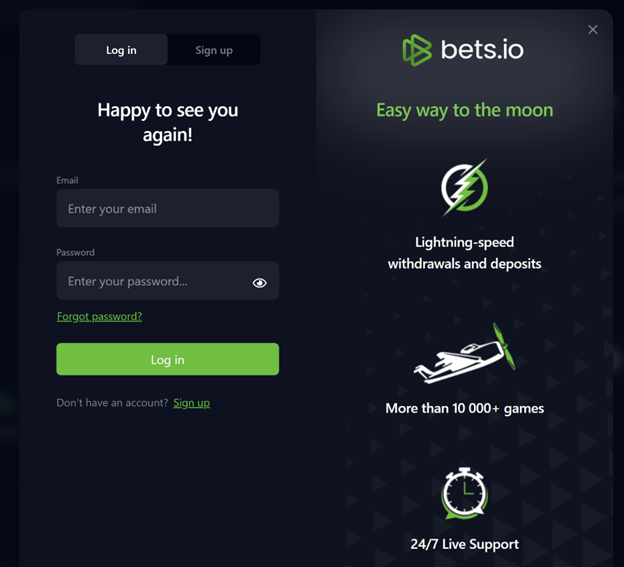The height and width of the screenshot is (567, 624).
Task: Click the 'Lightning-speed withdrawals and deposits' text
Action: point(464,253)
